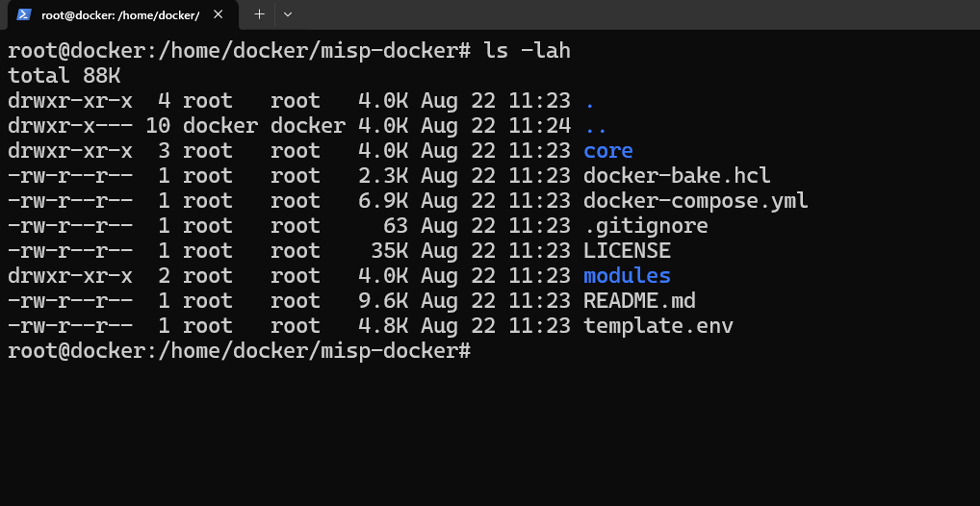
Task: Click the .gitignore file name
Action: click(646, 226)
